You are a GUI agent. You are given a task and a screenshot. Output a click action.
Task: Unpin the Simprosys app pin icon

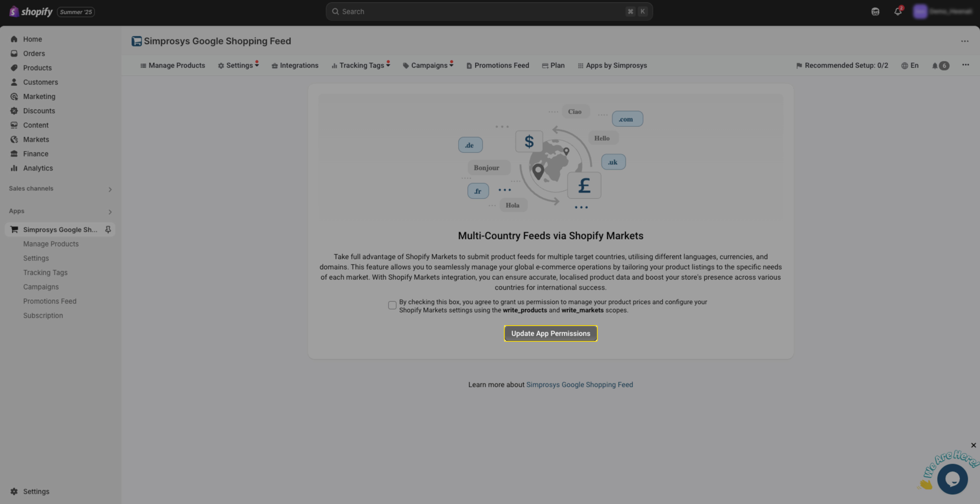pyautogui.click(x=108, y=229)
